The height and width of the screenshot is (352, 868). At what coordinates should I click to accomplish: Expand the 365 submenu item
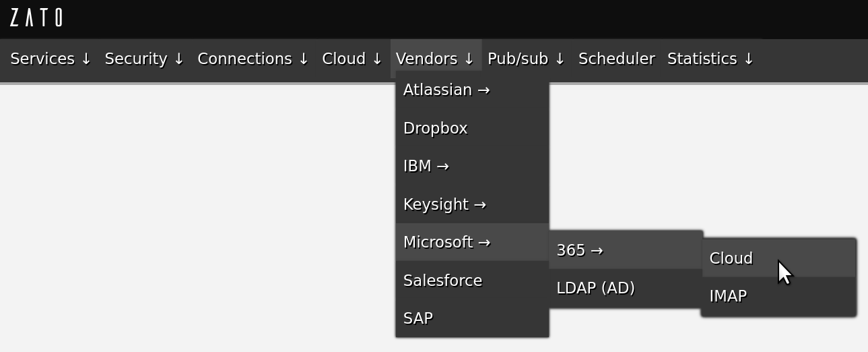point(579,250)
